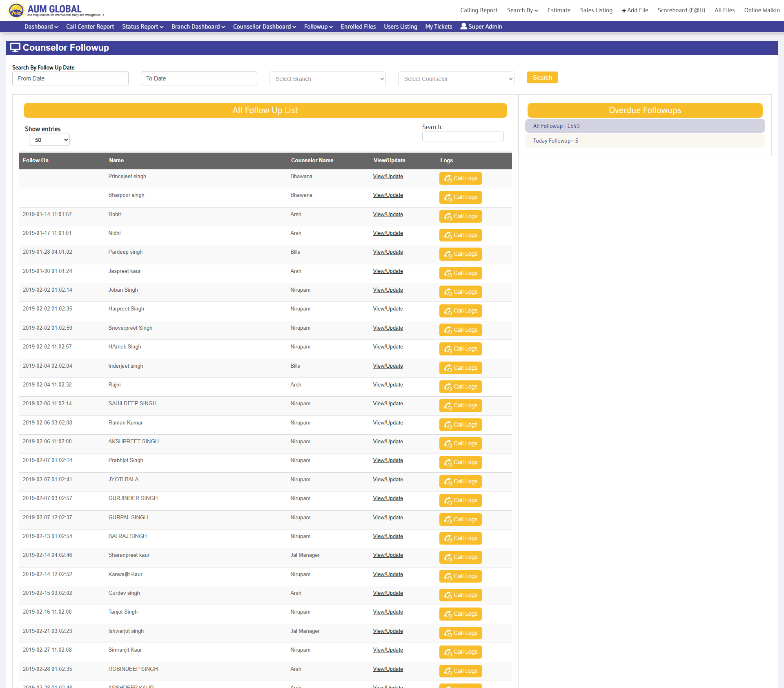Open the Select Counselor dropdown
The width and height of the screenshot is (784, 688).
point(456,79)
